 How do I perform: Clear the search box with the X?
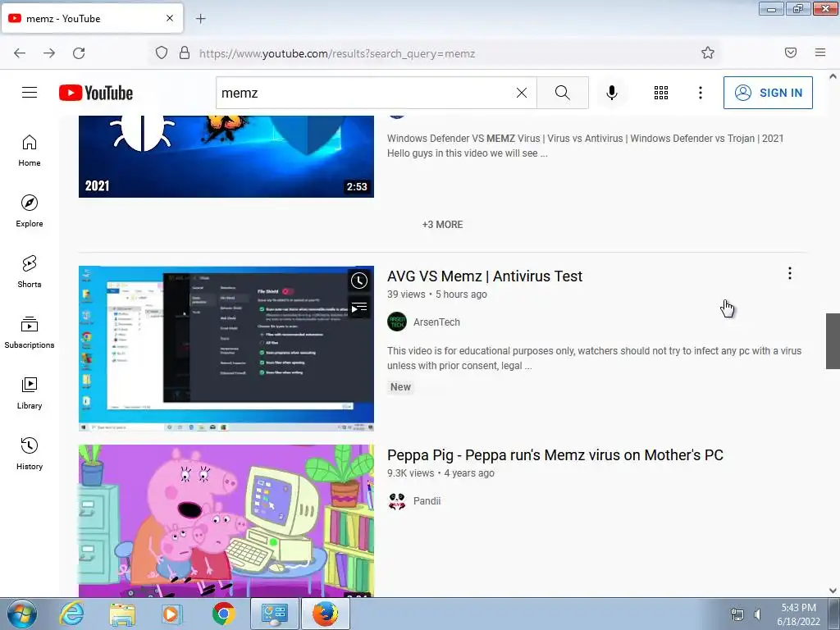(521, 93)
